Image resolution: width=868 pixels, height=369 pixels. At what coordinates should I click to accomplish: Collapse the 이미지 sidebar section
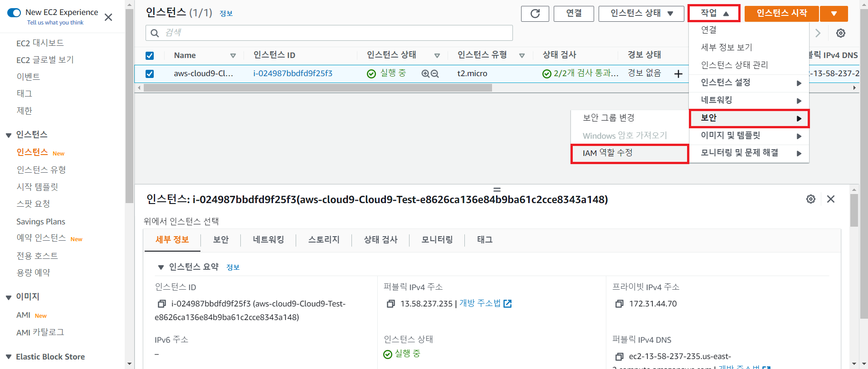pyautogui.click(x=9, y=297)
